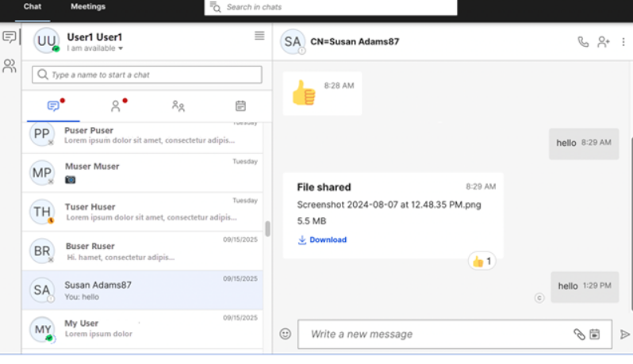The width and height of the screenshot is (633, 364).
Task: Schedule a meeting from the message box
Action: [595, 334]
